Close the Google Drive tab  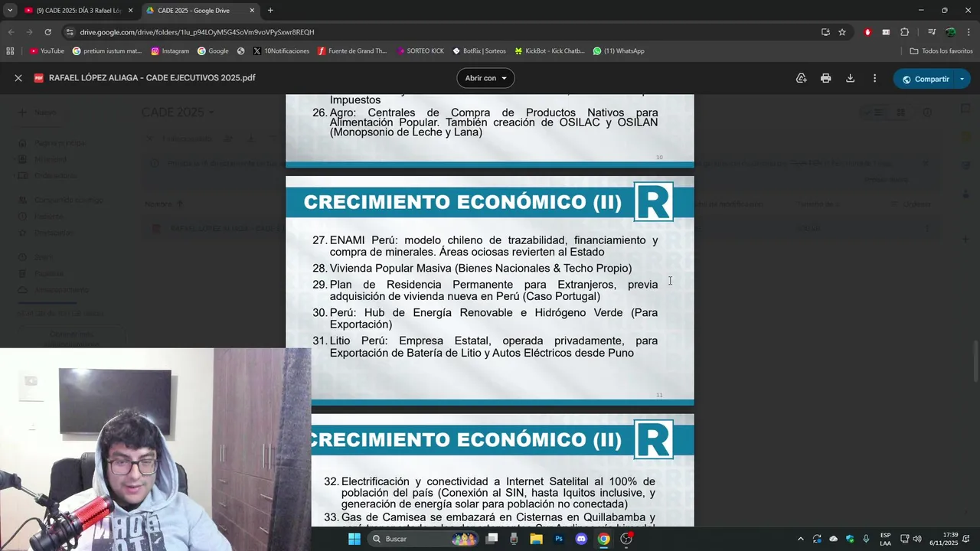[x=252, y=10]
